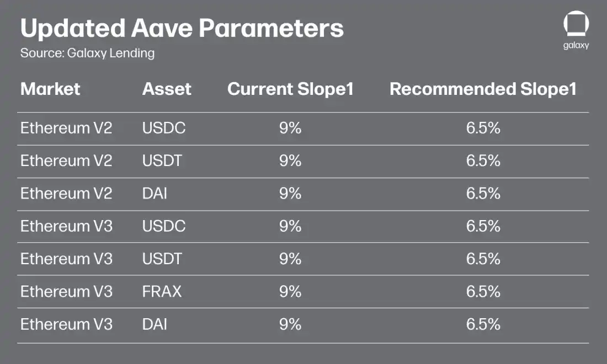
Task: Click 6.5% recommended slope in the FRAX row
Action: 483,291
